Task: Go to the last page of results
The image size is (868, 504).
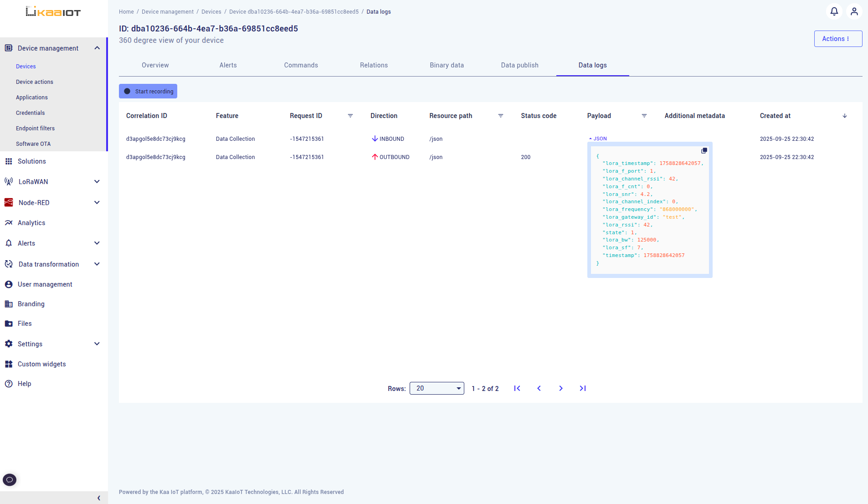Action: (x=582, y=388)
